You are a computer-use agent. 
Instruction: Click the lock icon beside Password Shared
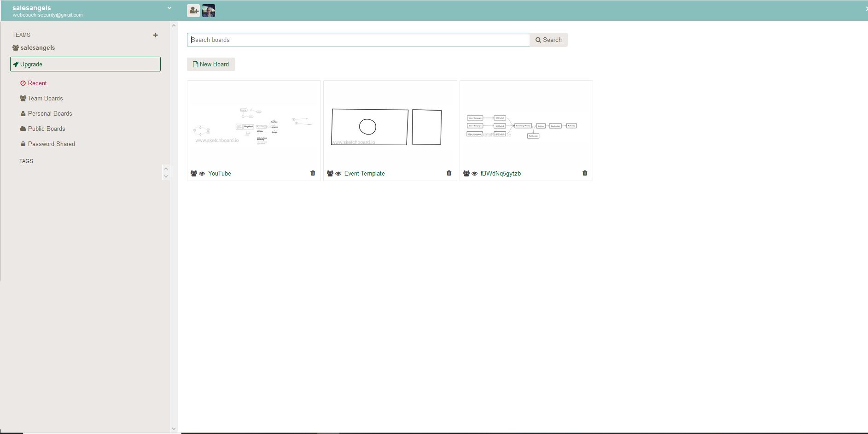23,144
